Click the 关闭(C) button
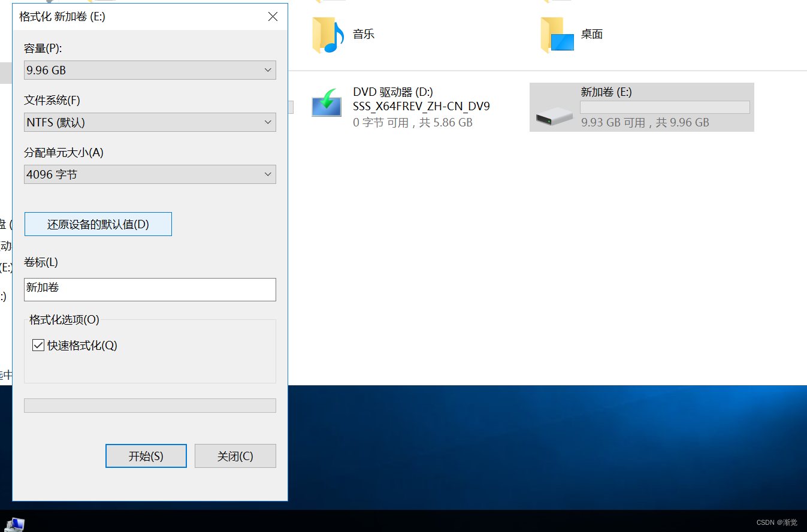The width and height of the screenshot is (807, 532). point(235,456)
